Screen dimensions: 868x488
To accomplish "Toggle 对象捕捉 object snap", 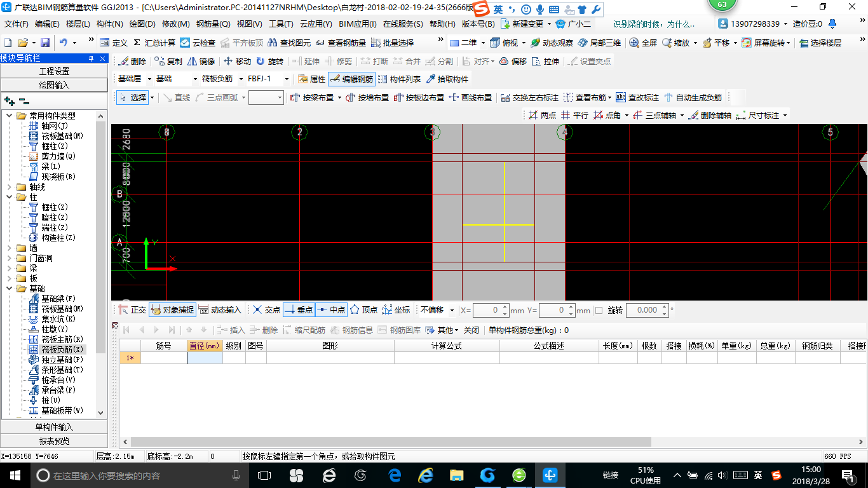I will (172, 310).
